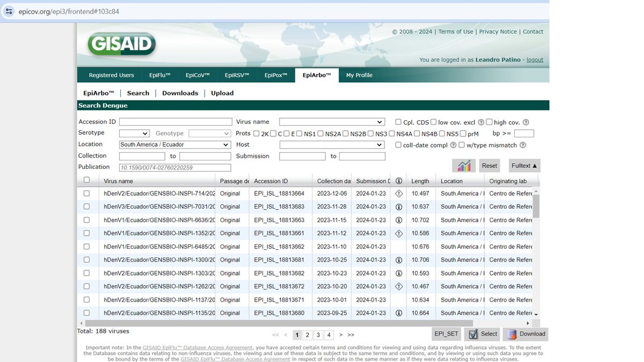Open the Host dropdown

[x=331, y=145]
